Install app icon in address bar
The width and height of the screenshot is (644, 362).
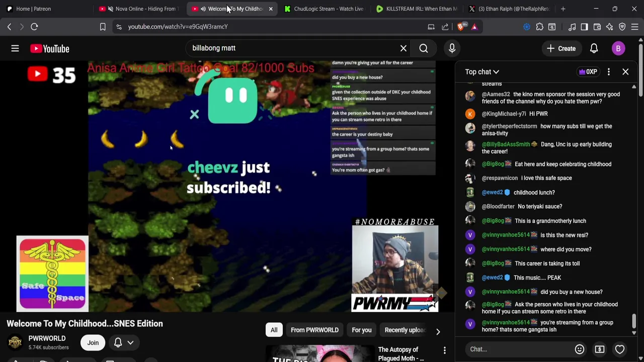(431, 27)
